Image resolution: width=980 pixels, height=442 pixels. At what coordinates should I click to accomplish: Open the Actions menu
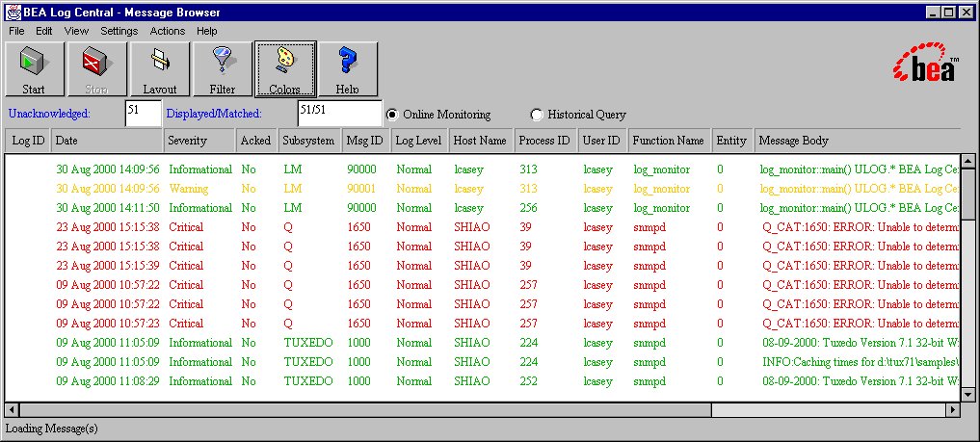coord(167,31)
